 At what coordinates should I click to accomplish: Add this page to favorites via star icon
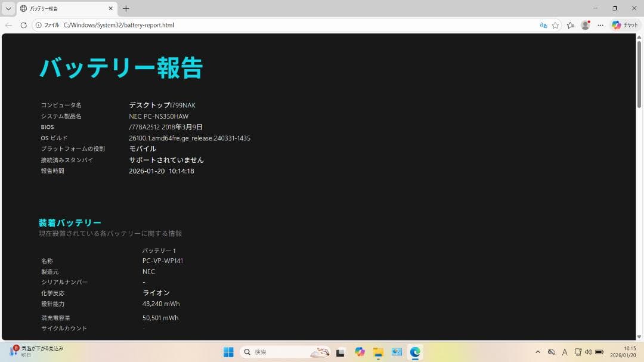[x=556, y=25]
